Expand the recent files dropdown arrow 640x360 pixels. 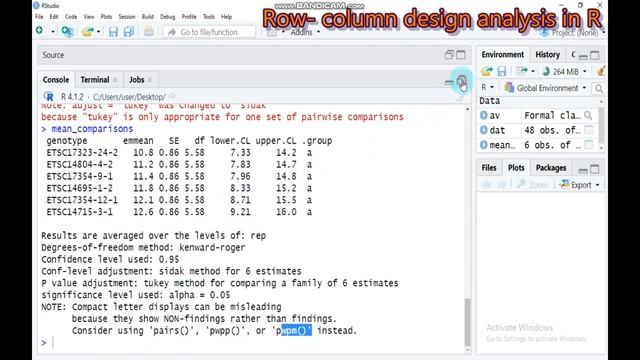tap(98, 32)
